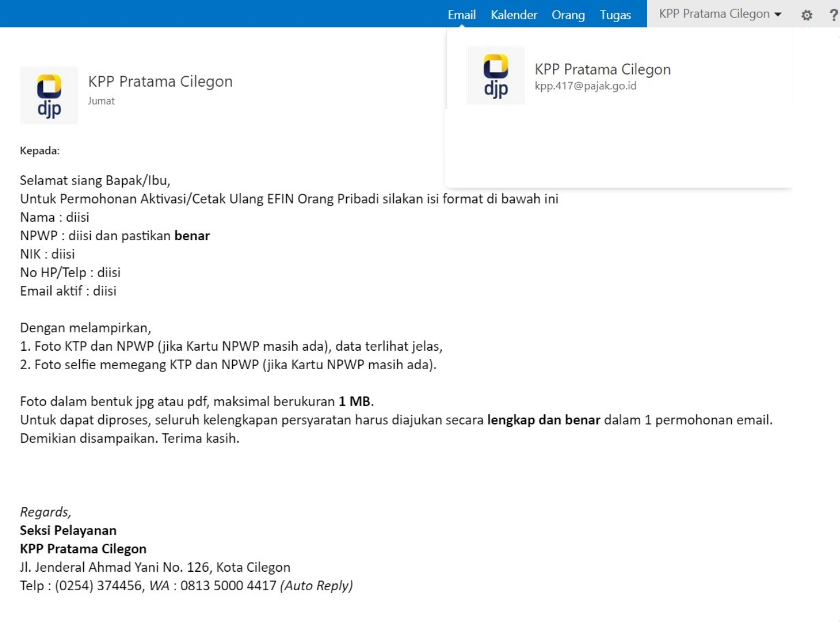Click the bold Seksi Pelayanan signature line
Screen dimensions: 840x625
point(68,531)
